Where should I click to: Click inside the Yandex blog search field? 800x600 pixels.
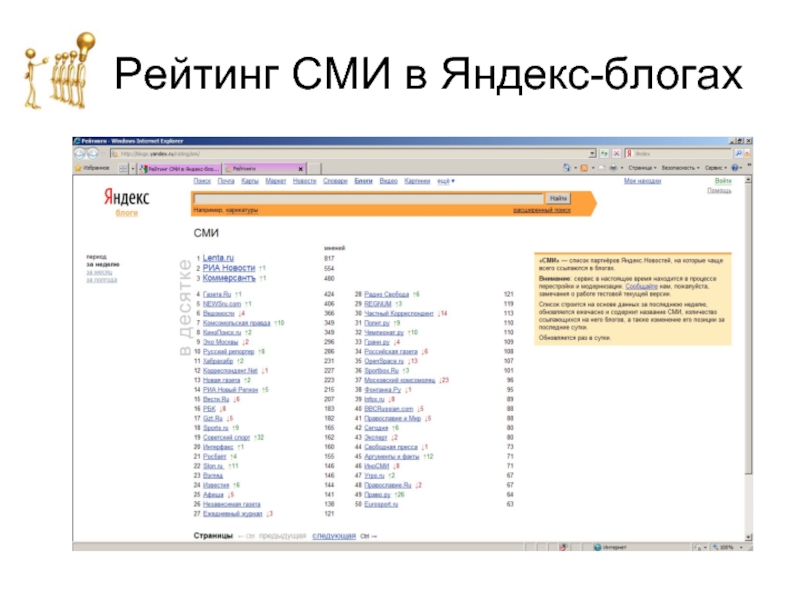369,198
